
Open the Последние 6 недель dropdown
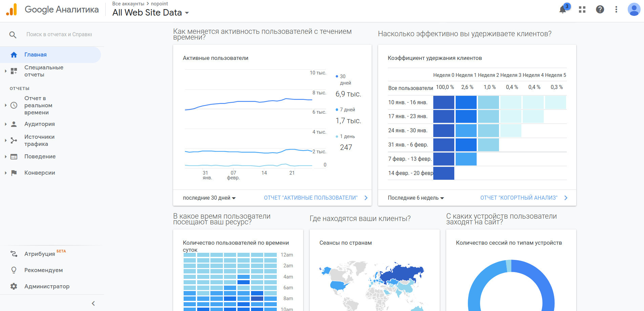pyautogui.click(x=416, y=198)
